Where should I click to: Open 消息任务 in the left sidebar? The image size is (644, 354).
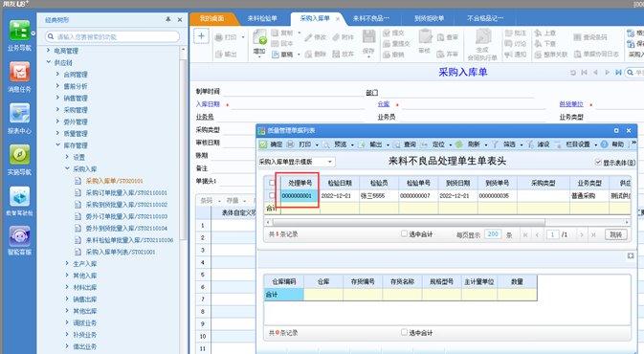coord(19,77)
